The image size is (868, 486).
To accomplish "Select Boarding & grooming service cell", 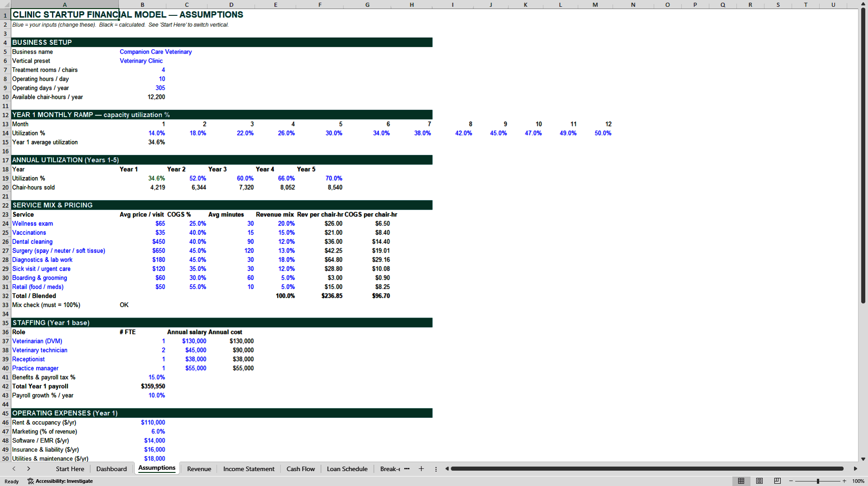I will tap(65, 278).
